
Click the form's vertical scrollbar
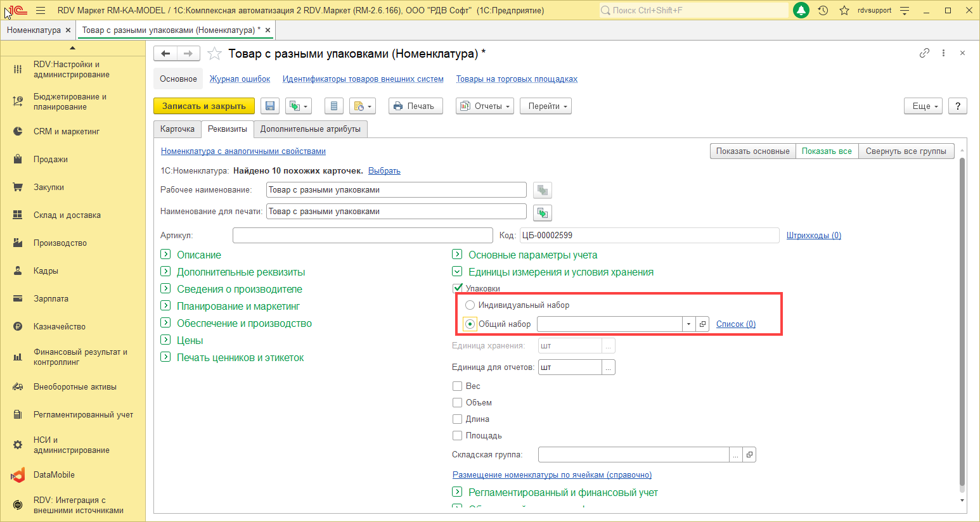click(x=962, y=317)
